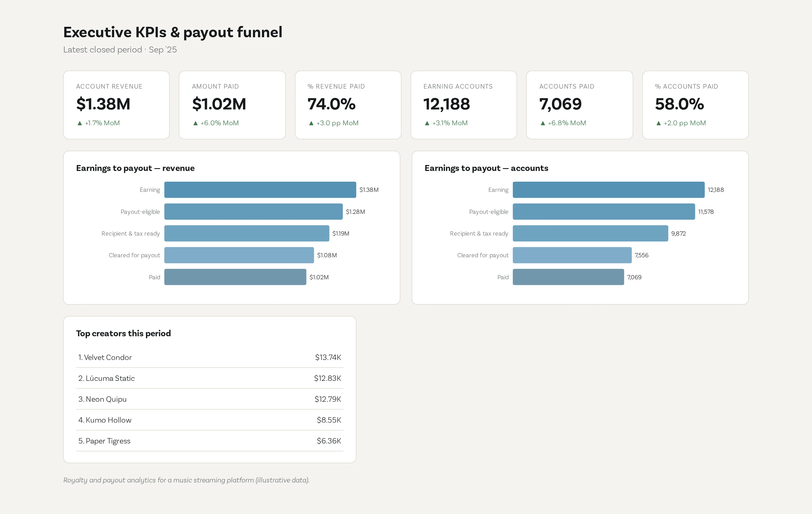Click the $8.55K earnings value

tap(329, 420)
